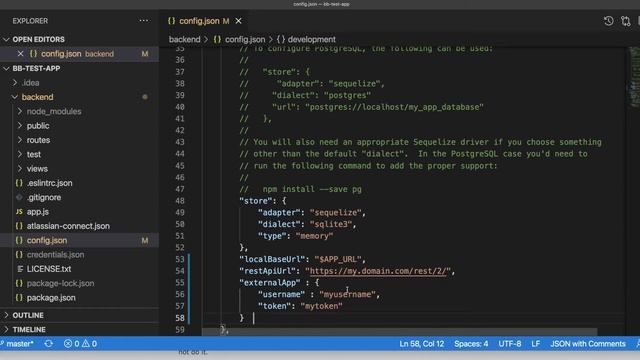Click the horizontal scrollbar under editor
Viewport: 640px width, 360px height.
[399, 332]
